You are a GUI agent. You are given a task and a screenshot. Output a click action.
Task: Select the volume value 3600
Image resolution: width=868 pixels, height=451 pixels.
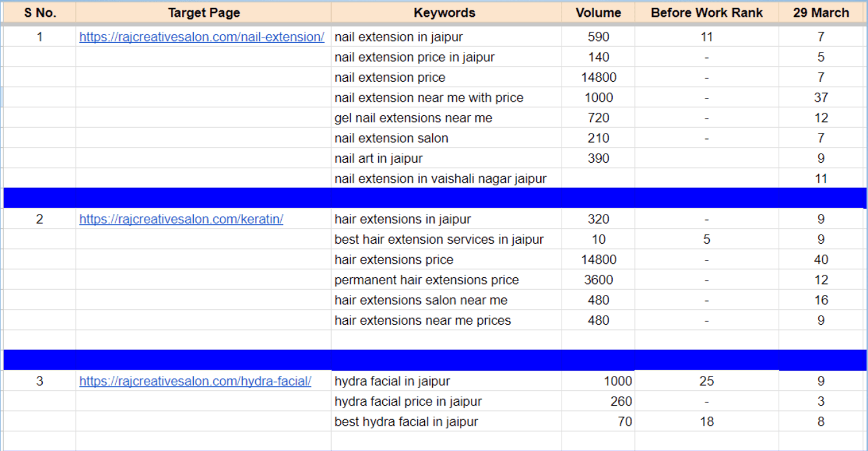pos(598,280)
